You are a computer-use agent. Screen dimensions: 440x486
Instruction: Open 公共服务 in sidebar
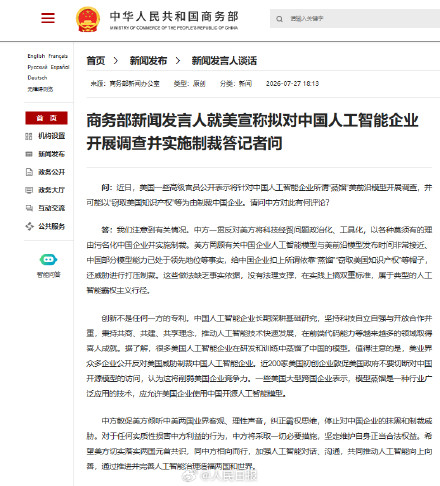point(51,226)
